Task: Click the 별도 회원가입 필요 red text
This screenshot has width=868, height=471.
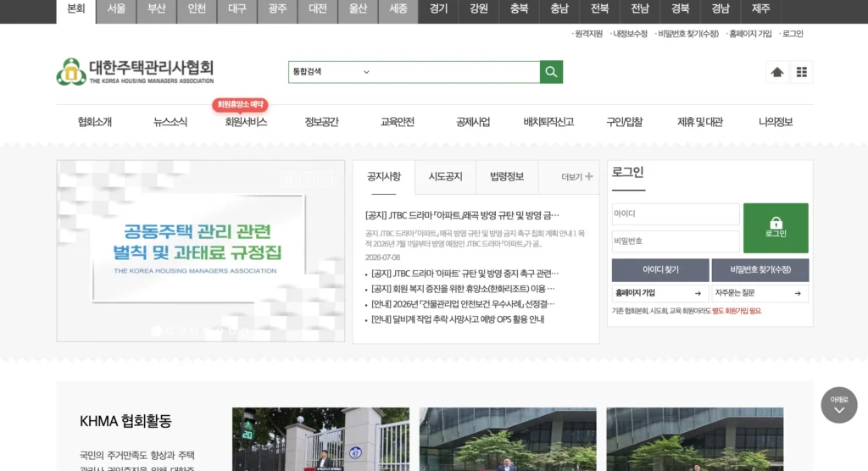Action: 737,311
